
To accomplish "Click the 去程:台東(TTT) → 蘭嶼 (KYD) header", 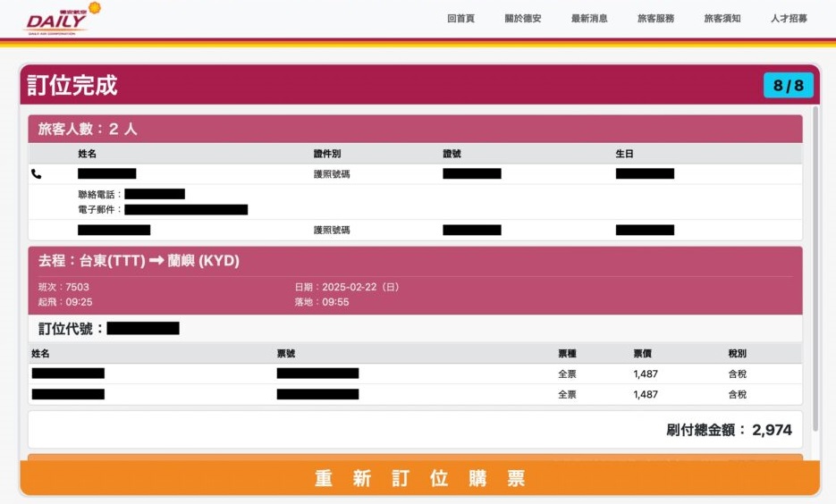I will (x=139, y=261).
